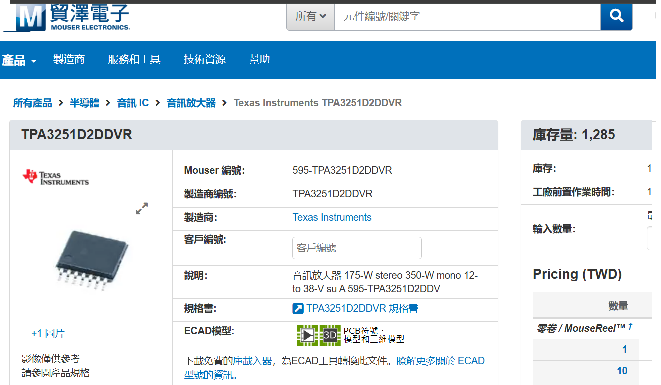Viewport: 661px width, 385px height.
Task: Select quantity 10 price break
Action: [622, 371]
